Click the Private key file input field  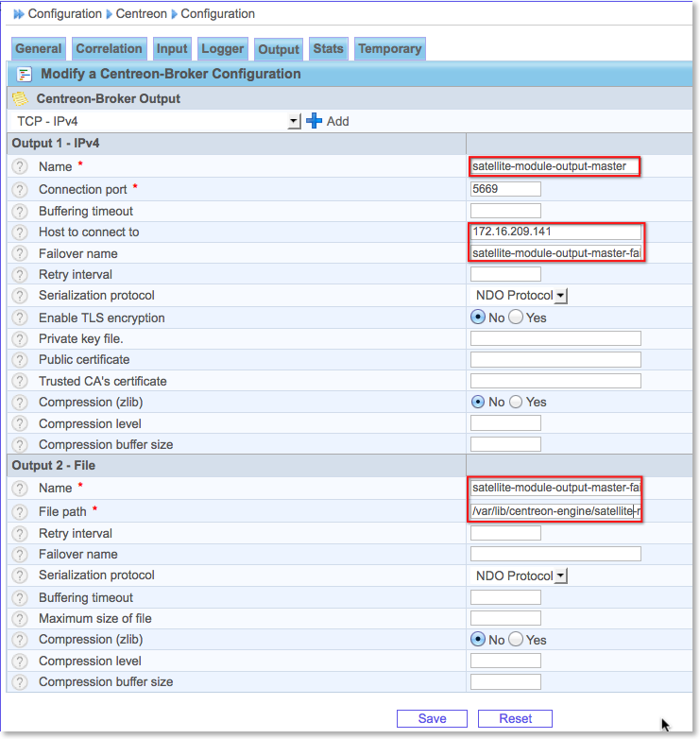point(555,338)
